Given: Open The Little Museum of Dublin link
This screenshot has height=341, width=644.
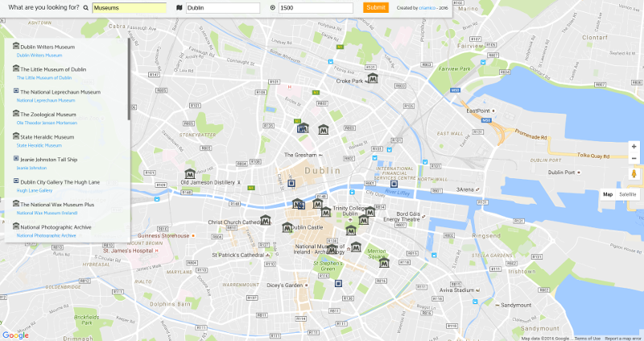Looking at the screenshot, I should pyautogui.click(x=44, y=77).
